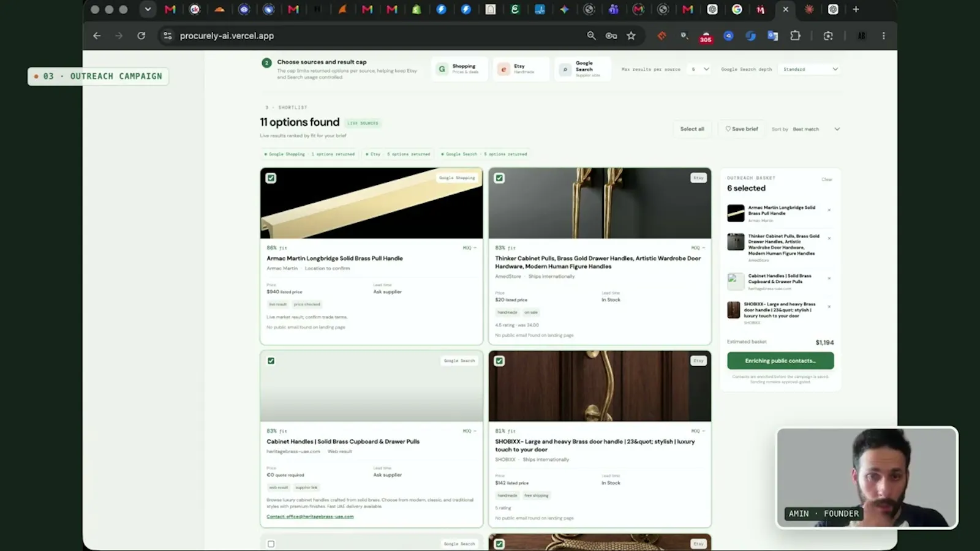Remove SHOBIXX handle from outreach basket
Screen dimensions: 980x551
829,306
